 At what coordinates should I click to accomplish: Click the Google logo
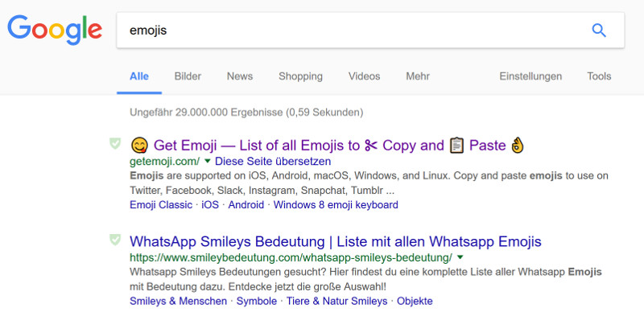pyautogui.click(x=55, y=31)
